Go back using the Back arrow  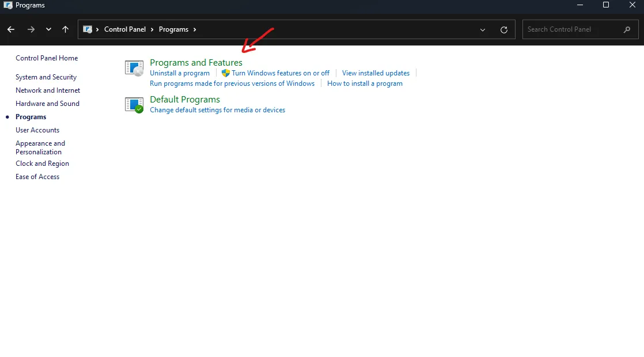[11, 29]
